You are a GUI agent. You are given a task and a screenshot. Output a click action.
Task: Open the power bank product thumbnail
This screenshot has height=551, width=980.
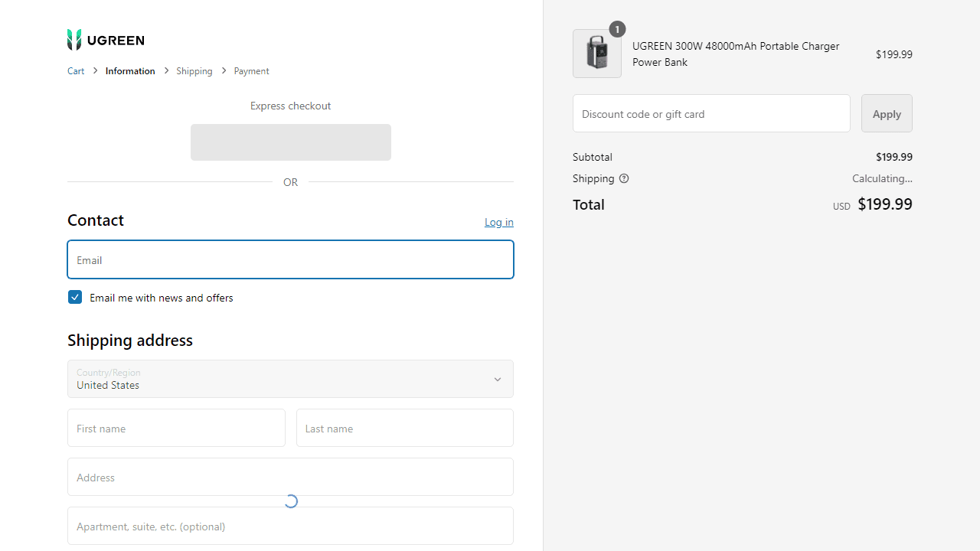pos(597,54)
